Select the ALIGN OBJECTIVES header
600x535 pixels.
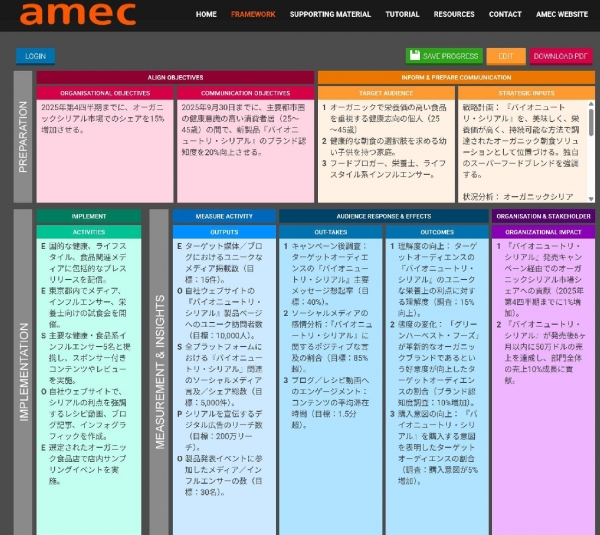pyautogui.click(x=175, y=77)
